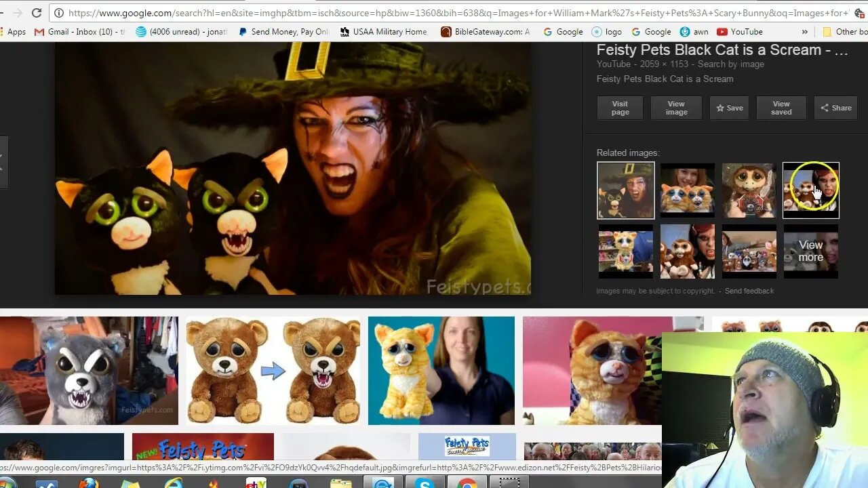The width and height of the screenshot is (868, 488).
Task: Open the crowd of people image result
Action: 593,451
